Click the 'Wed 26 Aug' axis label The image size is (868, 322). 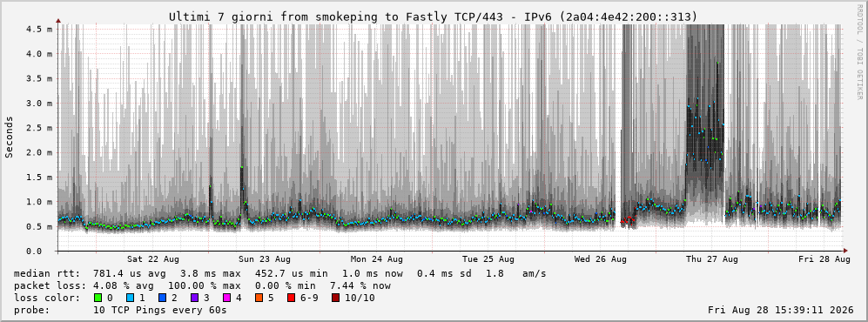point(600,259)
